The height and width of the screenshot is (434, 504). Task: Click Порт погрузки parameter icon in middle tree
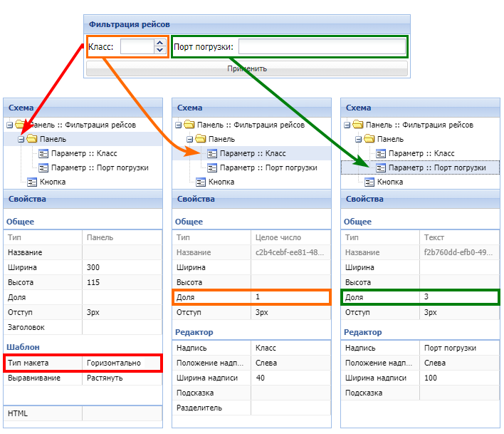pyautogui.click(x=212, y=167)
